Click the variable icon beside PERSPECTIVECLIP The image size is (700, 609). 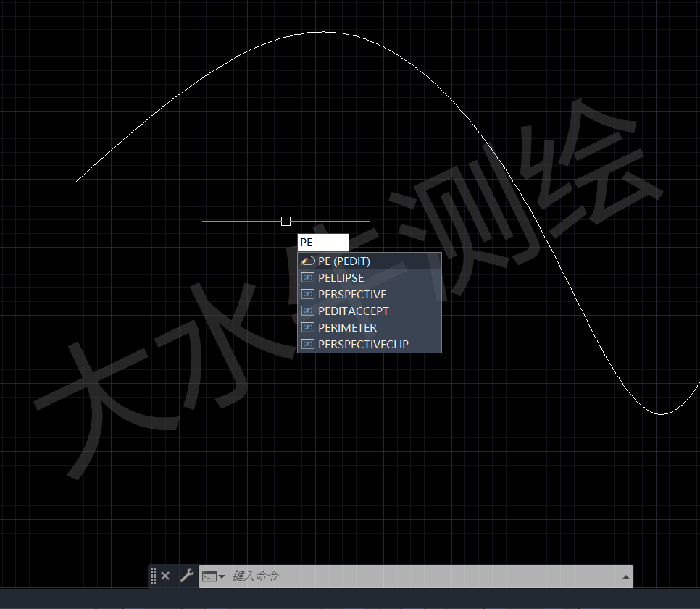(307, 345)
